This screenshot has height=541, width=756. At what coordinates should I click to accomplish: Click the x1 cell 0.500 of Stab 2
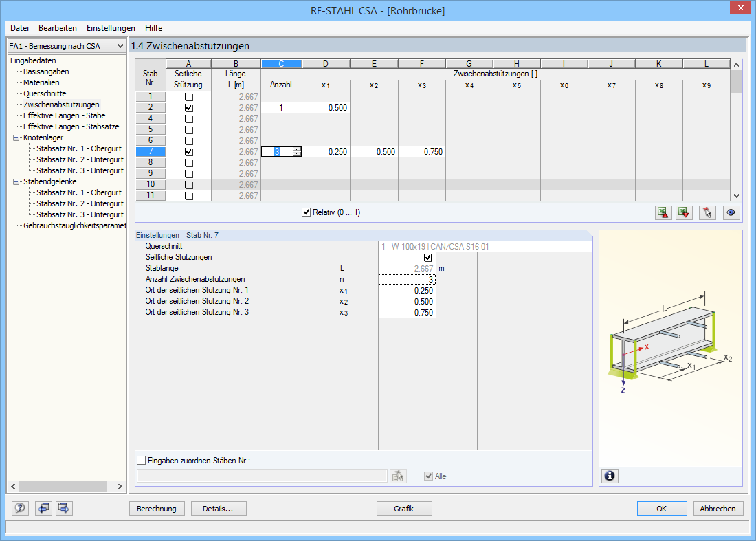point(326,107)
